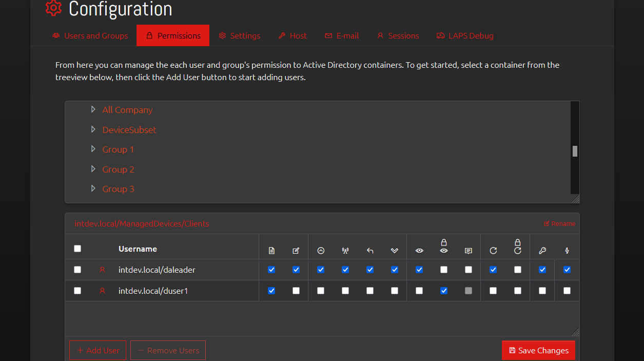The image size is (644, 361).
Task: Uncheck duser1's document permission checkbox
Action: coord(271,291)
